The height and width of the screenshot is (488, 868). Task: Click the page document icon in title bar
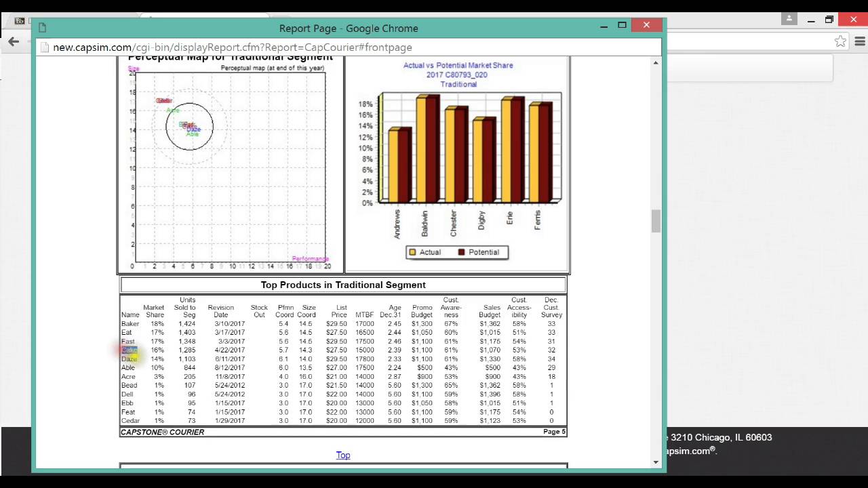tap(42, 28)
